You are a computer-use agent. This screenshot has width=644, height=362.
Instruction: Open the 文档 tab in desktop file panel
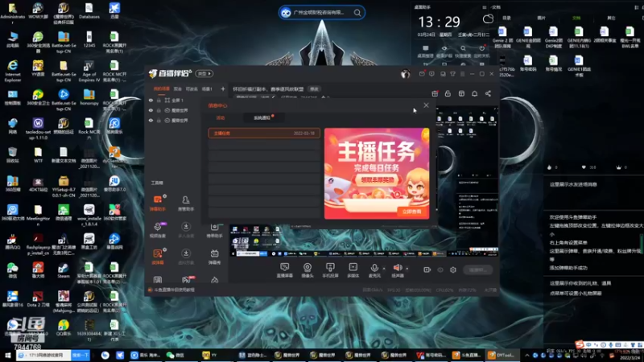(576, 18)
